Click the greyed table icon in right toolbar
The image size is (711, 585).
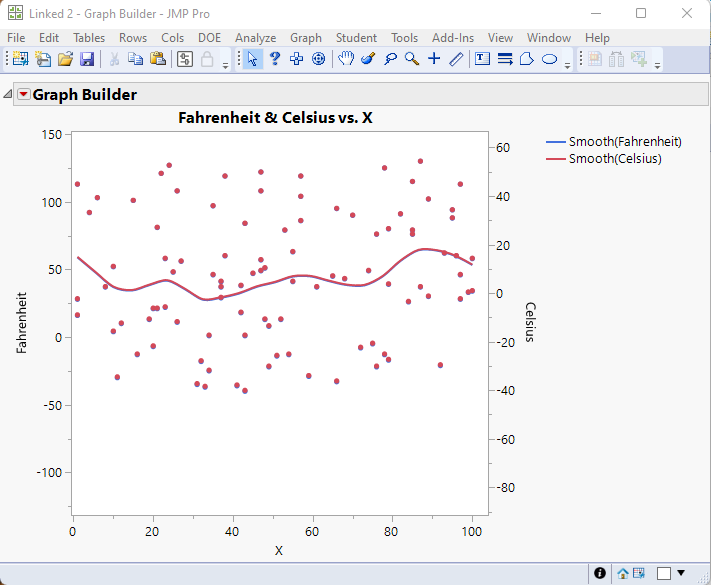tap(594, 59)
